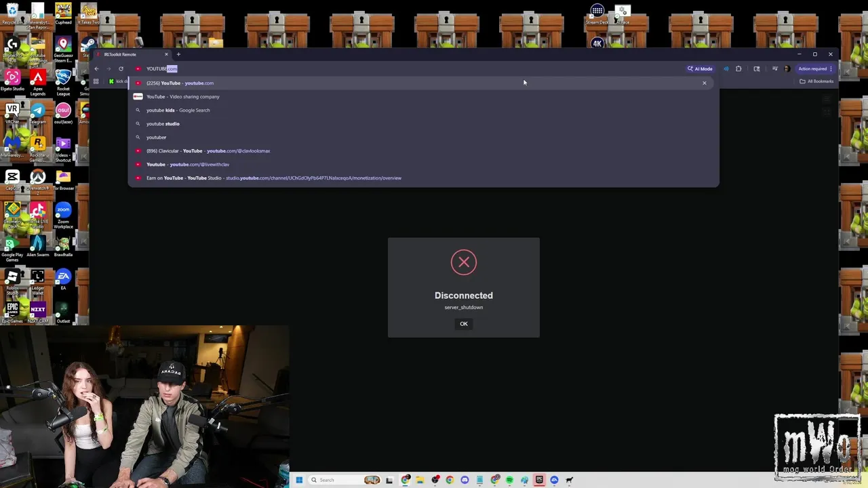This screenshot has width=868, height=488.
Task: Click the AI Mode button
Action: pos(700,68)
